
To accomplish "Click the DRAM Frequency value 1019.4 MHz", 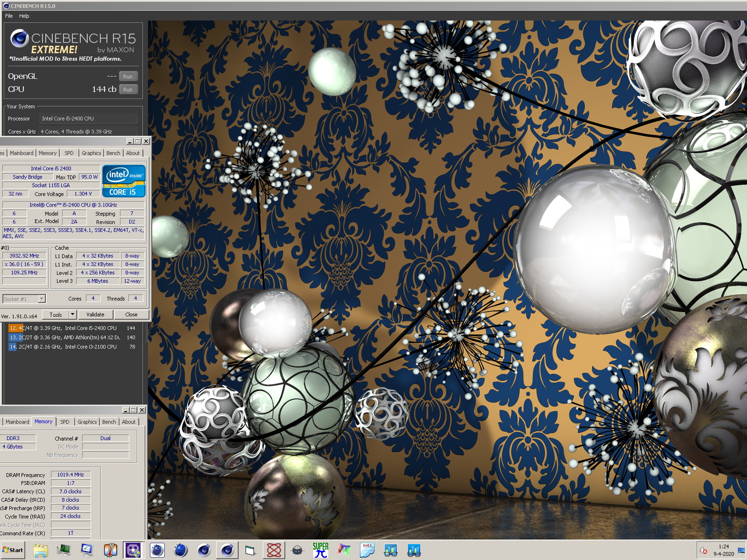I will pos(70,475).
